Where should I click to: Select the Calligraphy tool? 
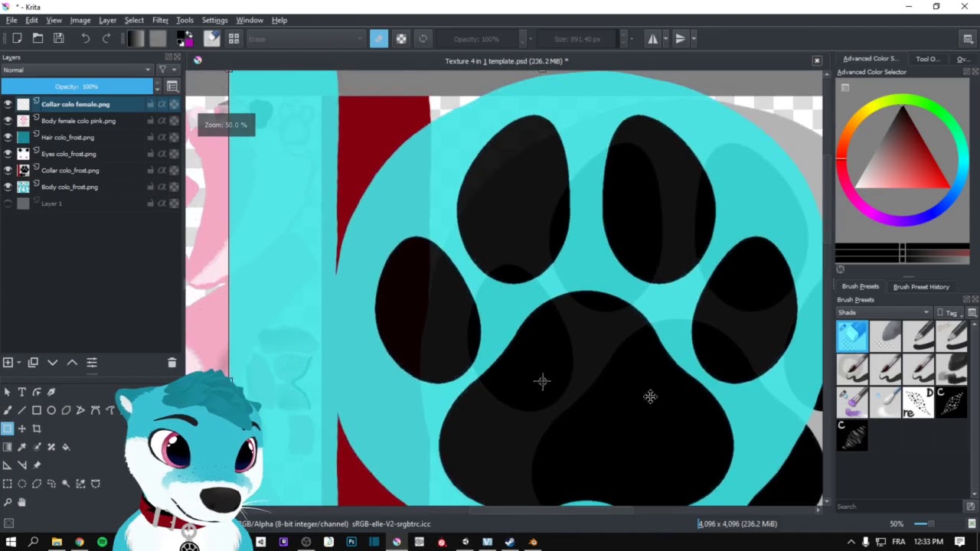point(51,393)
